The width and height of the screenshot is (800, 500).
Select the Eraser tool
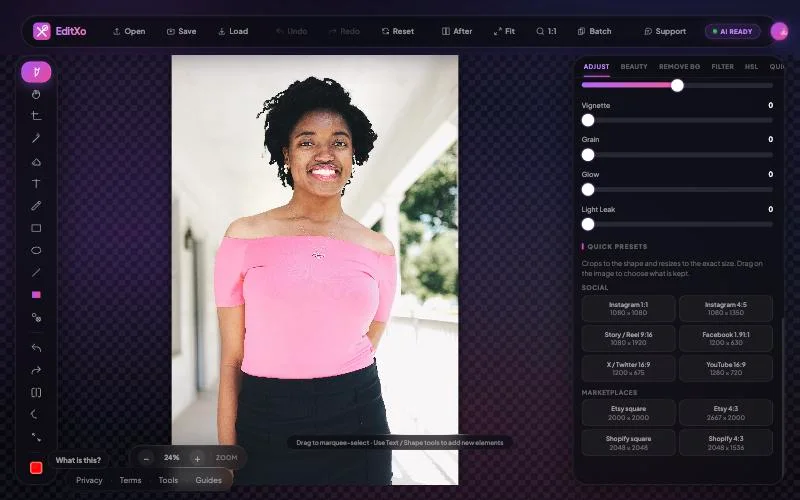[36, 162]
